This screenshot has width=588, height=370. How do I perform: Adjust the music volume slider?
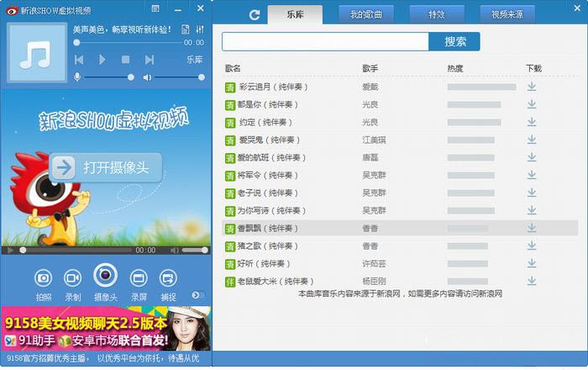180,77
